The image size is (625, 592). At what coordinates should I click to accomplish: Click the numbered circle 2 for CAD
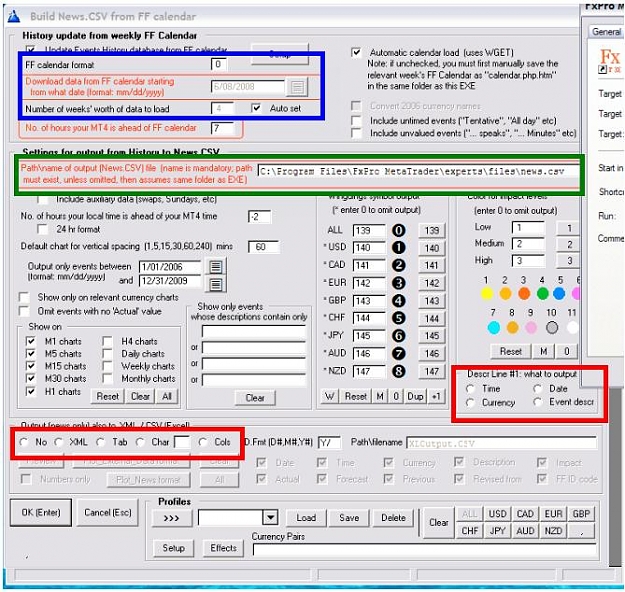[x=398, y=265]
